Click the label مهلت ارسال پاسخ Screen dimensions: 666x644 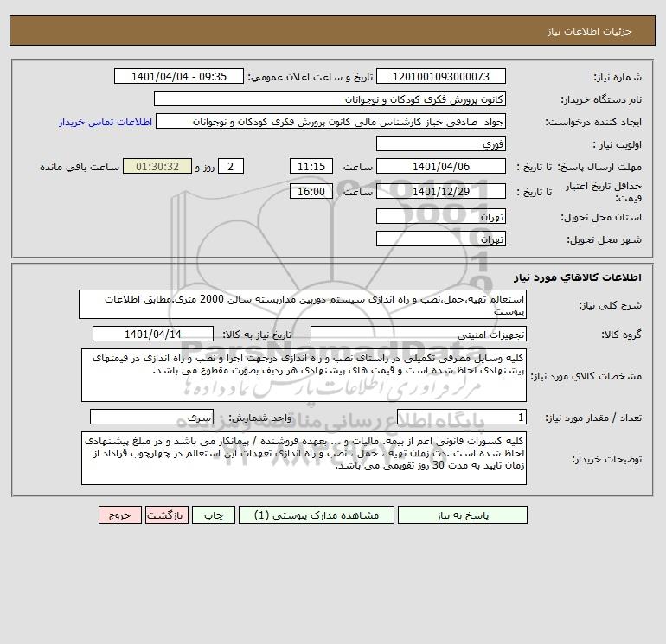click(599, 167)
